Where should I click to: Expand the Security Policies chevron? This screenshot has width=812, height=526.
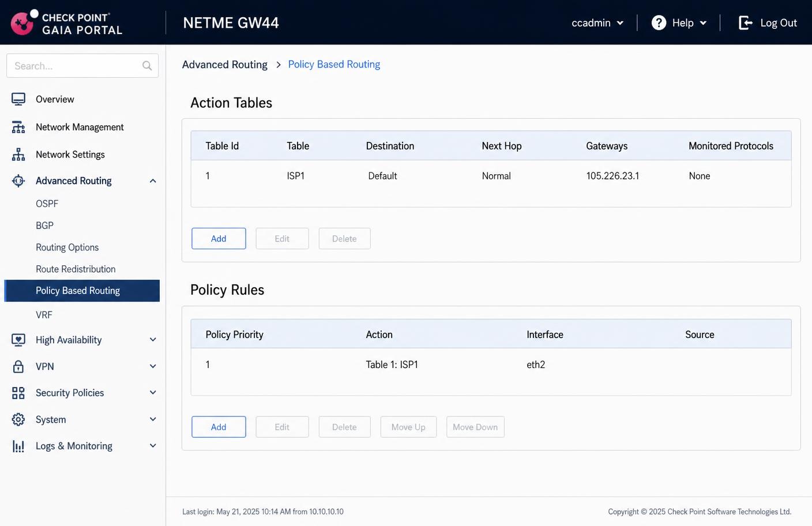153,393
